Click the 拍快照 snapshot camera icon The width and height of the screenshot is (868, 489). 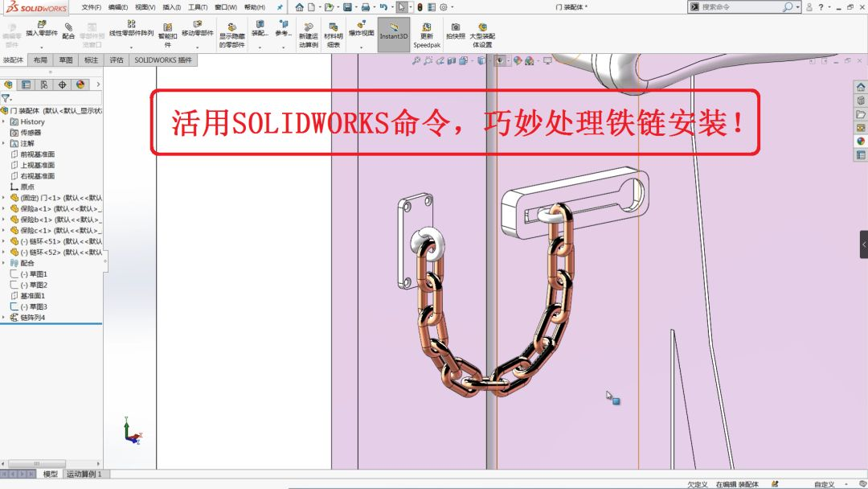tap(456, 31)
